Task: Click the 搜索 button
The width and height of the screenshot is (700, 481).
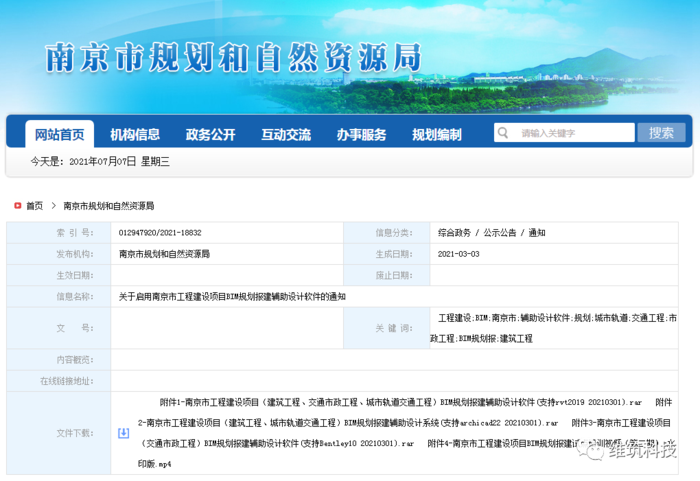Action: (661, 133)
